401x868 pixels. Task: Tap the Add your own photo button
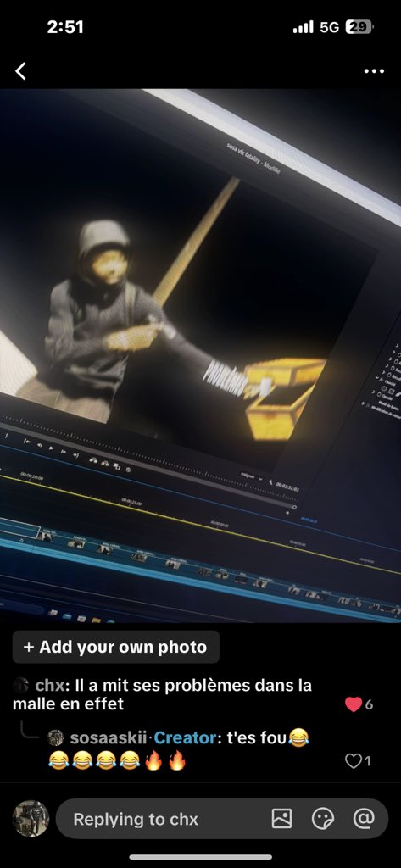(116, 647)
